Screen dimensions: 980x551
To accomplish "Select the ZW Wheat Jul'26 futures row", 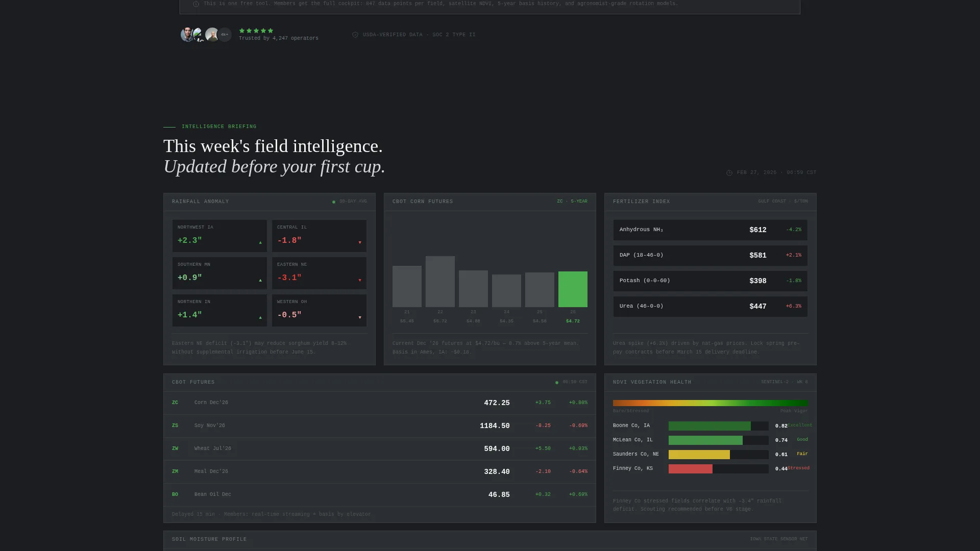I will click(380, 449).
